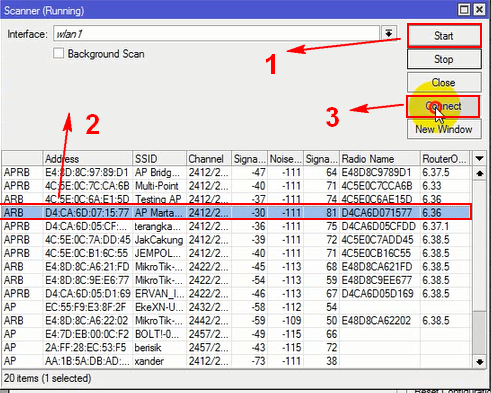Stop the running scan
491x393 pixels.
(444, 59)
